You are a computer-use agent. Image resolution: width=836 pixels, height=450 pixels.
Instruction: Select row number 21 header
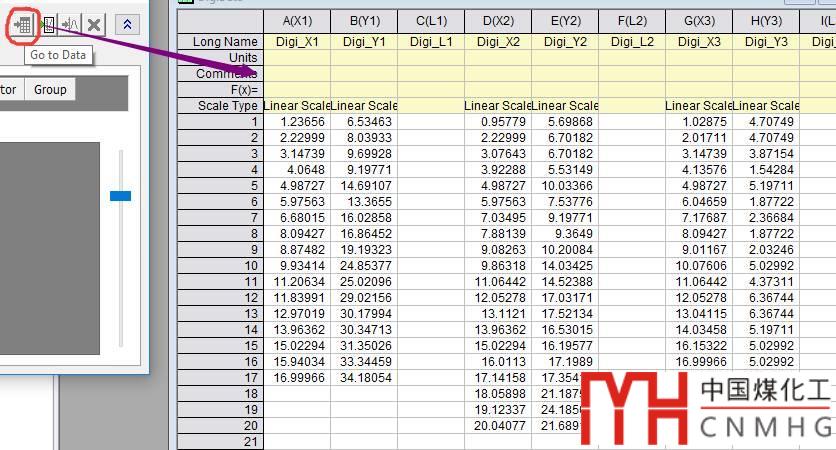tap(220, 441)
